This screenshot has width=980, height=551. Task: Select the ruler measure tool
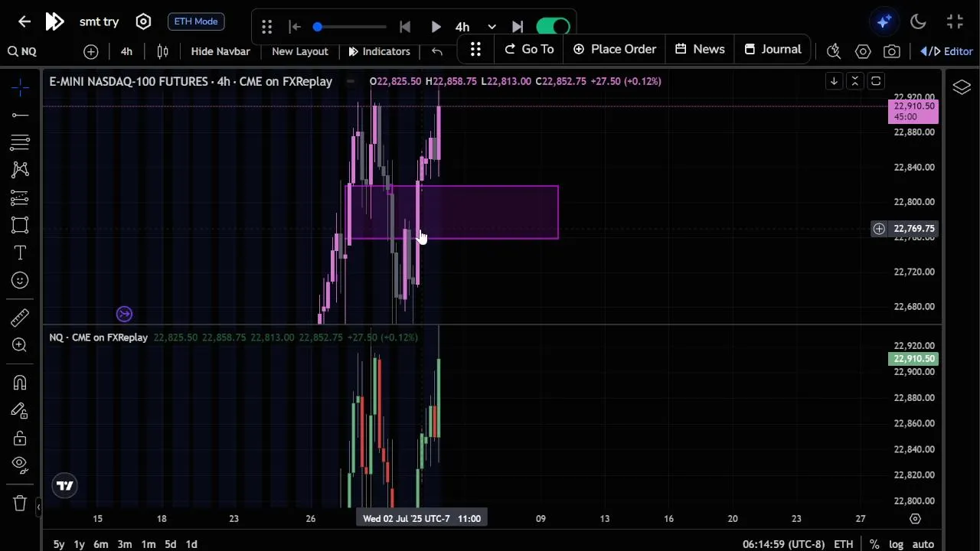coord(21,317)
